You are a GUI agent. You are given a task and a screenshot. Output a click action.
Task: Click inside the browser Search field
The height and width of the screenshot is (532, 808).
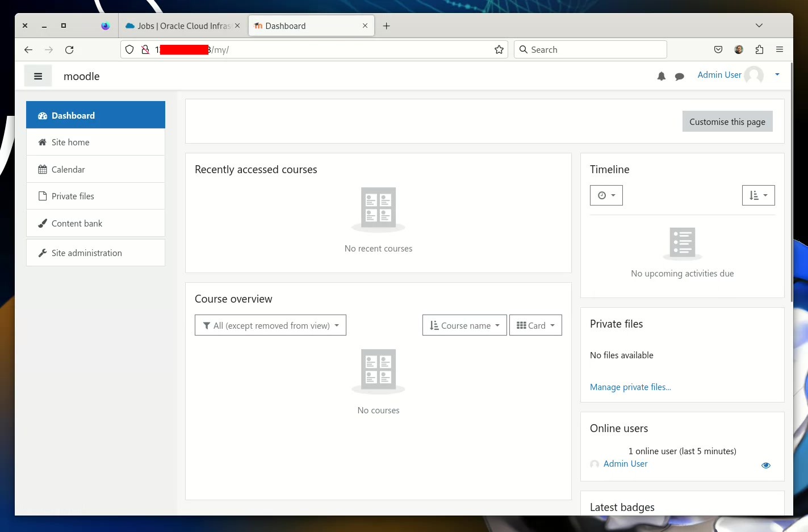(591, 49)
